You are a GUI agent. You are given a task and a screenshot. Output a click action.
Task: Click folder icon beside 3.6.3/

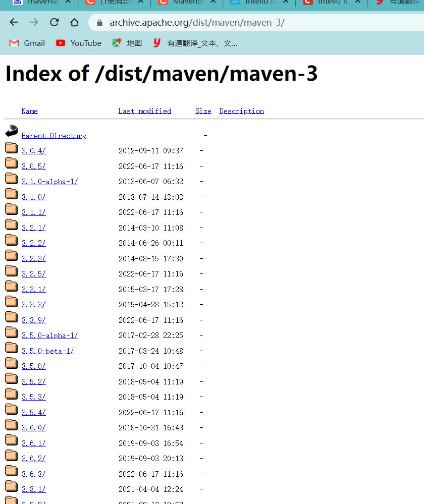[12, 471]
